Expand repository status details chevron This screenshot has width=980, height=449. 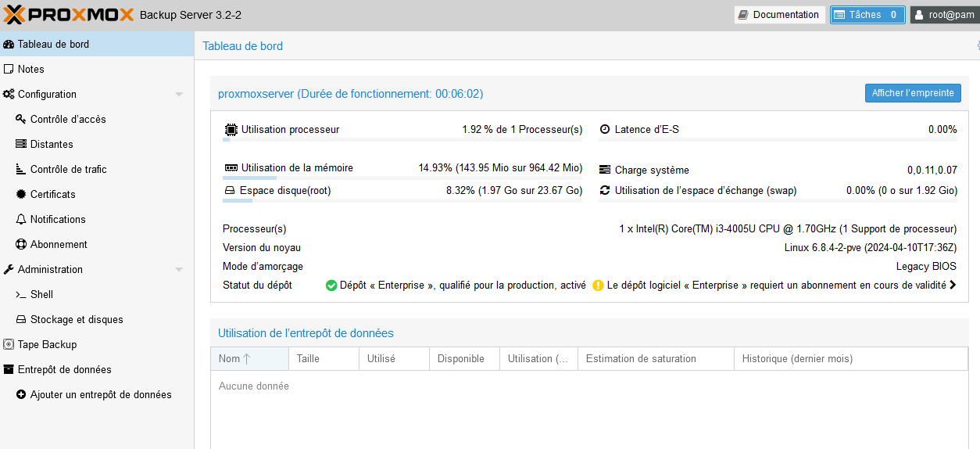[953, 286]
